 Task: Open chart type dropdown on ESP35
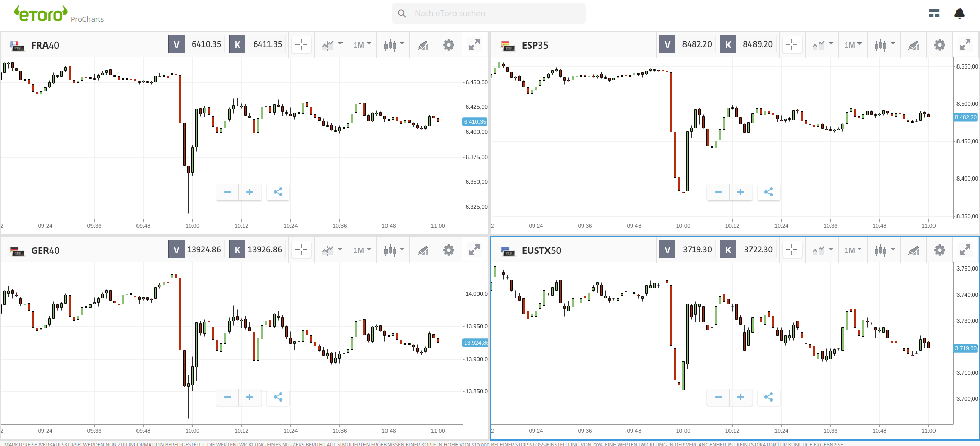click(x=884, y=45)
